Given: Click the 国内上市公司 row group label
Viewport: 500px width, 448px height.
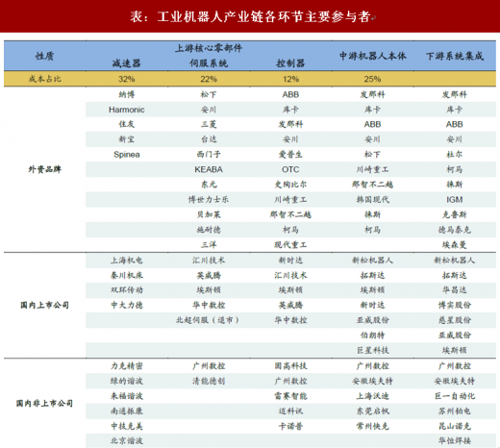Looking at the screenshot, I should [x=44, y=305].
